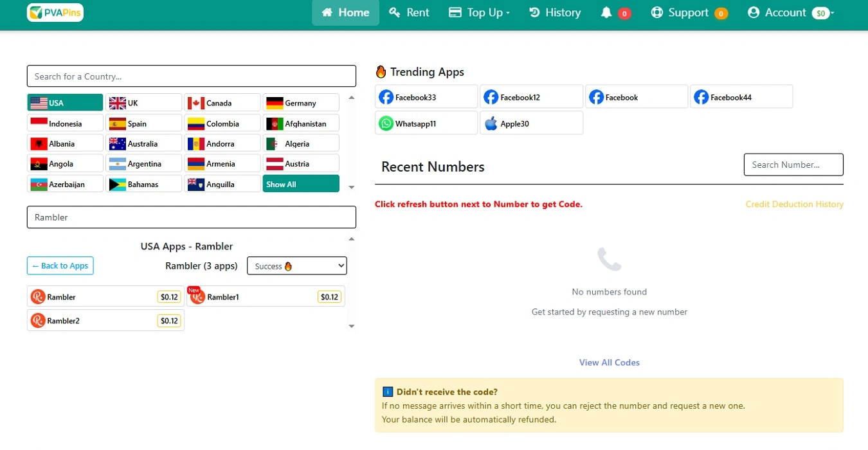Open Credit Deduction History link

(x=795, y=204)
